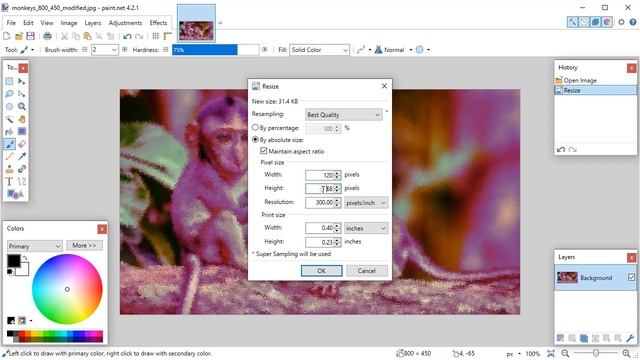Select the Paintbrush tool
Image resolution: width=640 pixels, height=360 pixels.
click(x=9, y=144)
